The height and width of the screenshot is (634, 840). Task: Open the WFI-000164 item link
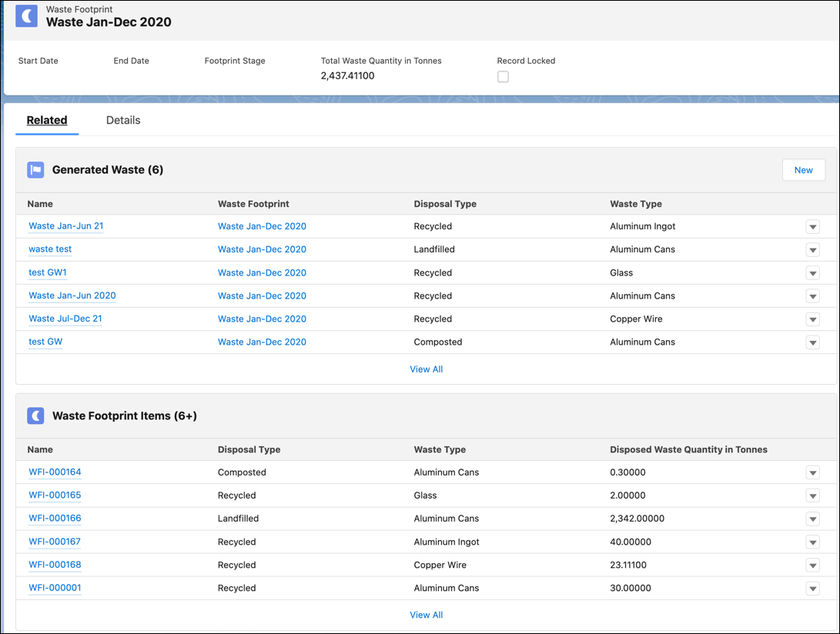[x=55, y=472]
